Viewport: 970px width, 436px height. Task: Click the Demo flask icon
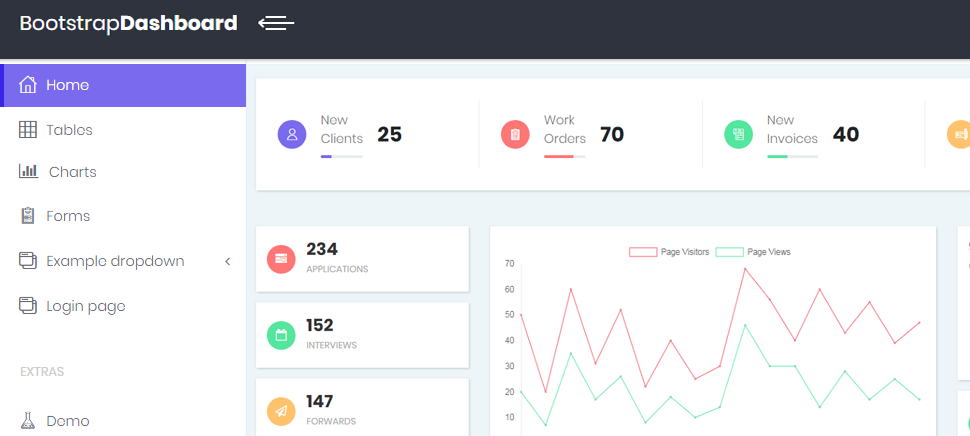(28, 421)
